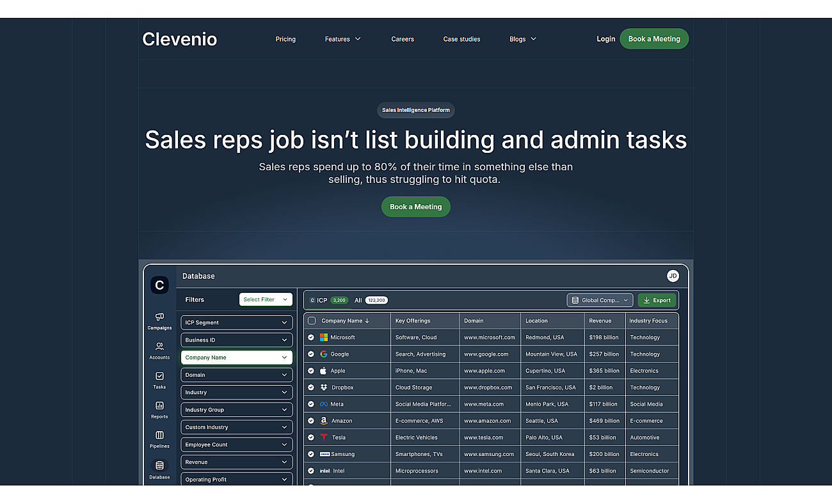
Task: Uncheck the Dropbox row checkbox
Action: tap(311, 387)
